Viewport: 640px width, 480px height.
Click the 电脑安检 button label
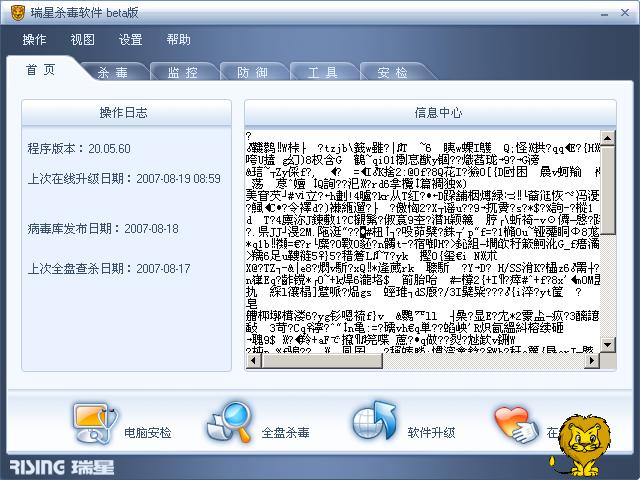(148, 433)
